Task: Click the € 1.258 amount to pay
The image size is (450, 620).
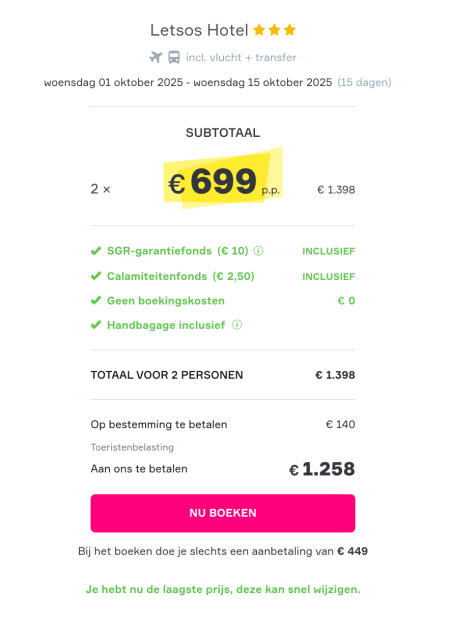Action: click(x=322, y=469)
